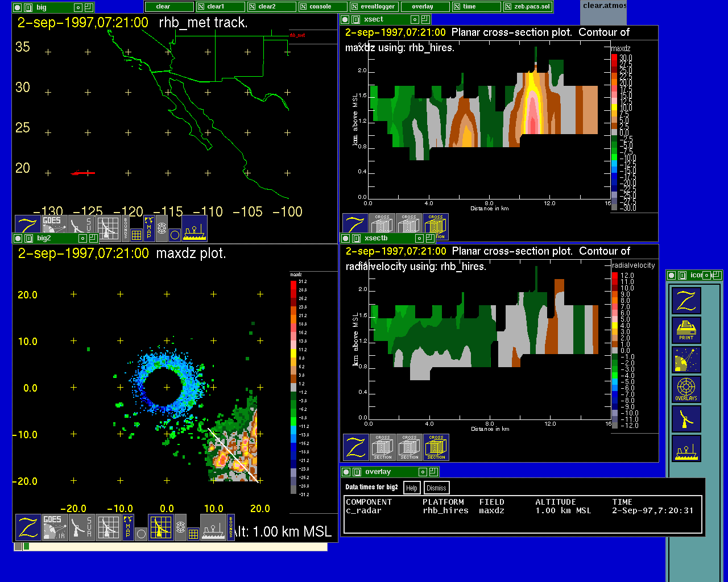The width and height of the screenshot is (728, 582).
Task: Click the Dismiss button in overlay window
Action: pyautogui.click(x=436, y=488)
